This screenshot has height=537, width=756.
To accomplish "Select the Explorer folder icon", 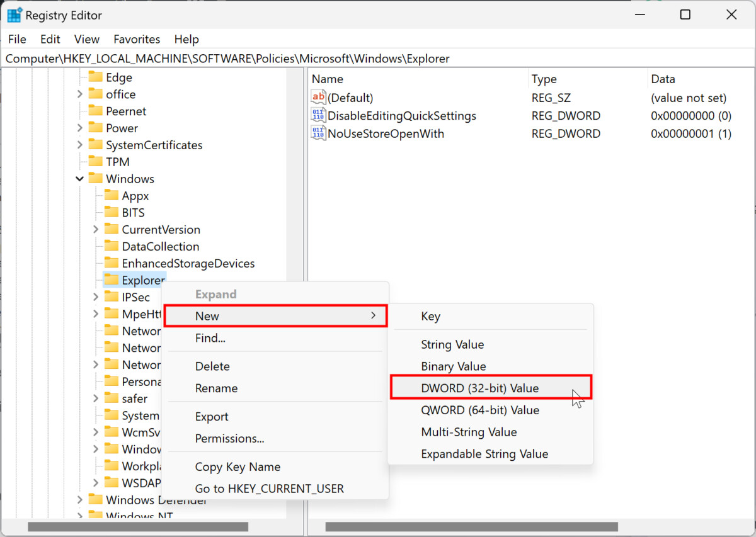I will click(x=112, y=280).
